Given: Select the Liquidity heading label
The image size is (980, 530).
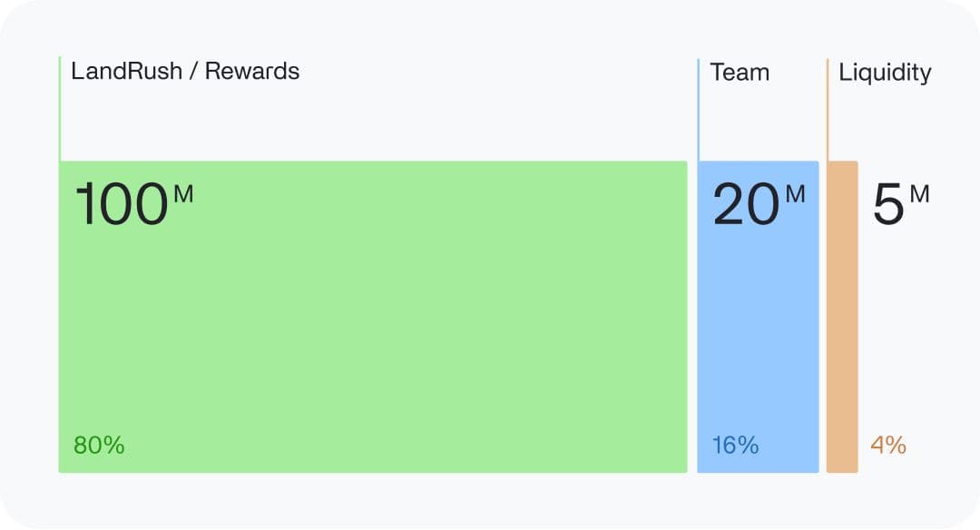Looking at the screenshot, I should pos(885,73).
